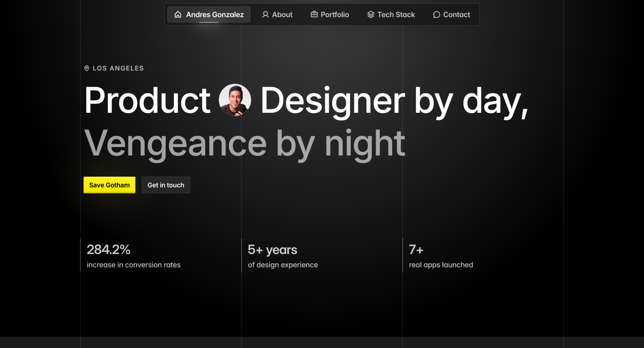Screen dimensions: 644x348
Task: Open the Andres Gonzalez home tab
Action: pos(209,15)
